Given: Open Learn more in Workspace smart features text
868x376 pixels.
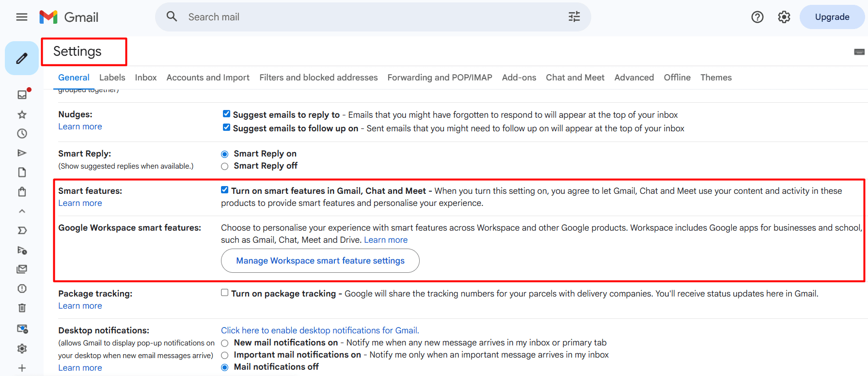Looking at the screenshot, I should [x=386, y=240].
